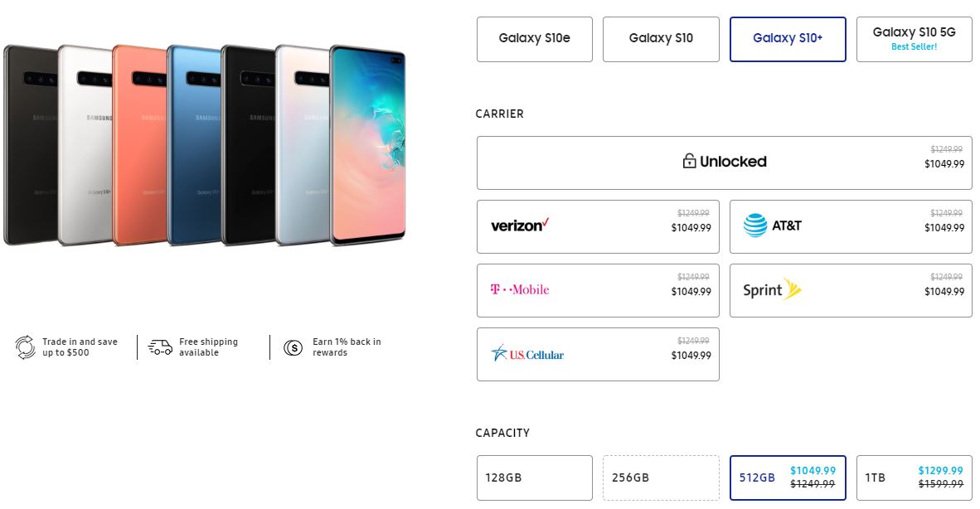Click the Sprint yellow logo icon
Screen dimensions: 980x509
pos(793,289)
